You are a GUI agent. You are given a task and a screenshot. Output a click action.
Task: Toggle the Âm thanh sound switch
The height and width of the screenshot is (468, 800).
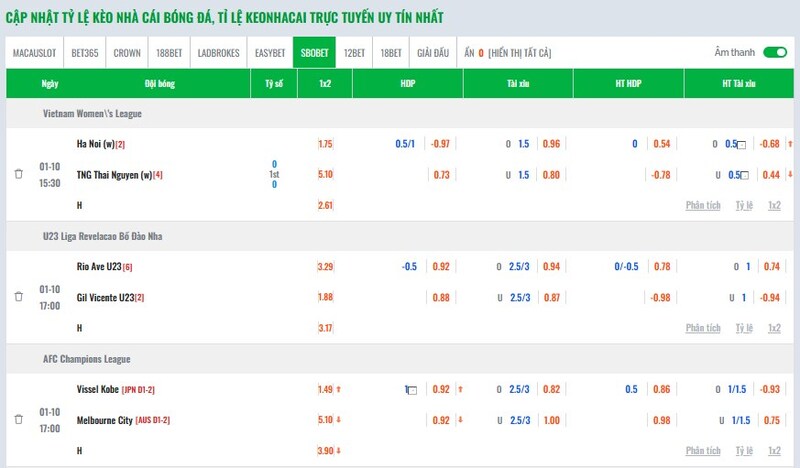774,52
